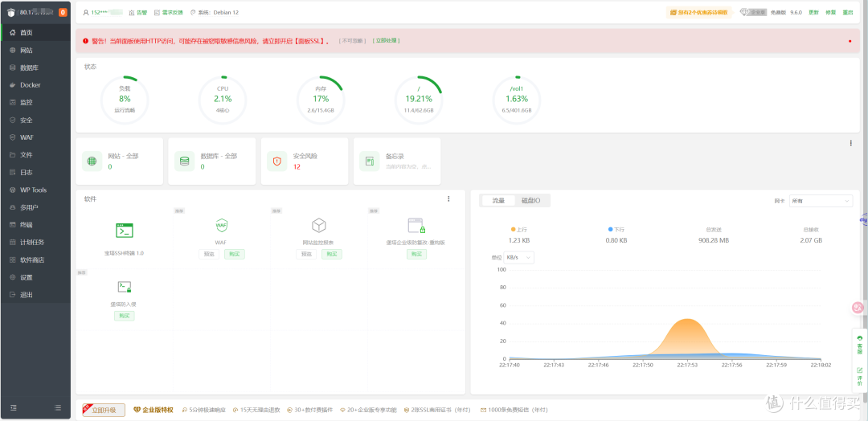Click the 152*** user account link
The width and height of the screenshot is (868, 421).
(x=103, y=12)
